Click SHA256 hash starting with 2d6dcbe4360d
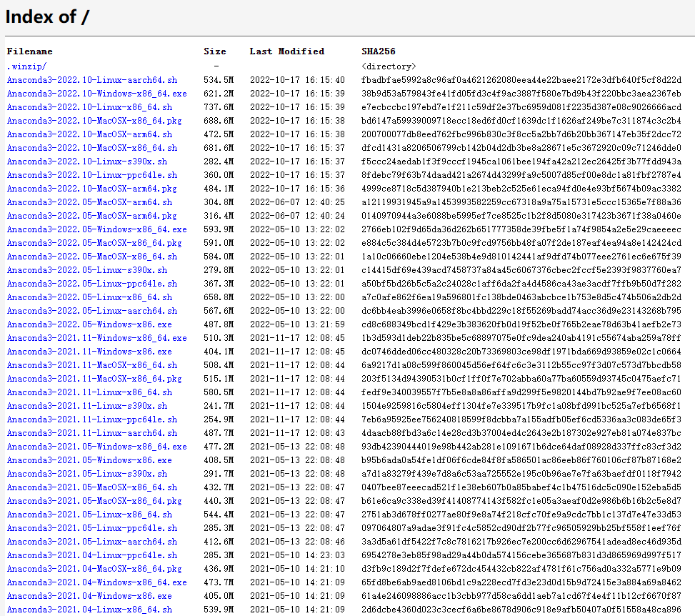Screen dimensions: 695x616 (x=521, y=610)
